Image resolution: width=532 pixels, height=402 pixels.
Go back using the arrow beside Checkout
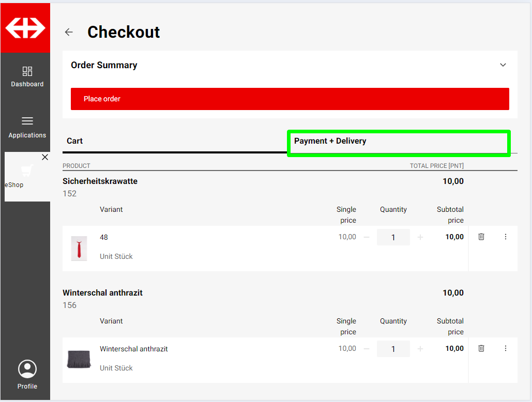point(69,32)
